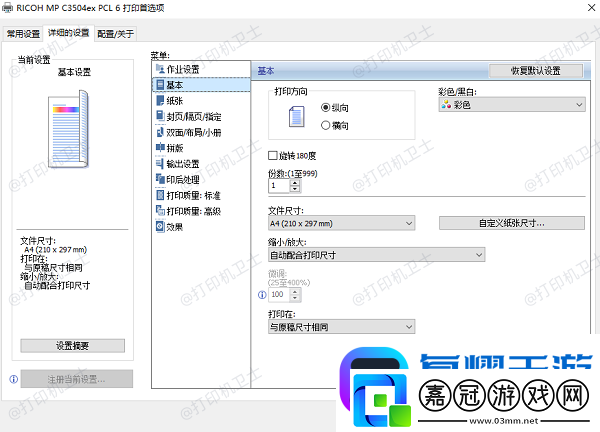600x432 pixels.
Task: Click 微调 percentage down arrow
Action: point(295,298)
